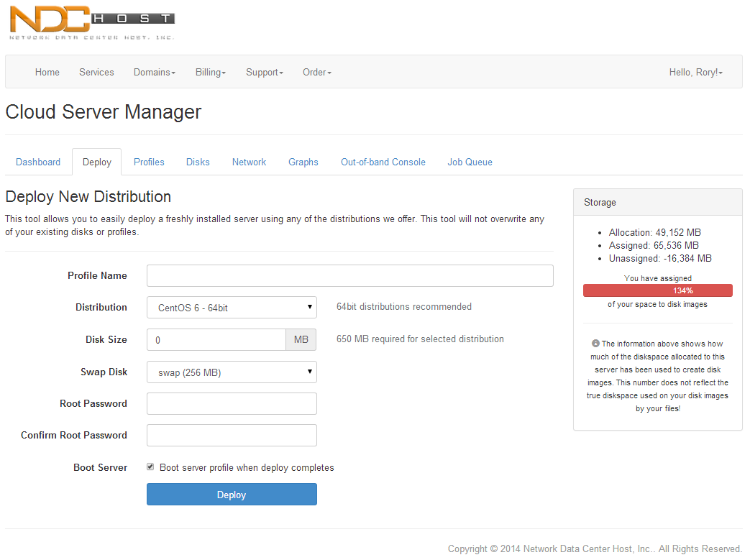The height and width of the screenshot is (560, 750).
Task: Open the Disks tab
Action: point(198,162)
